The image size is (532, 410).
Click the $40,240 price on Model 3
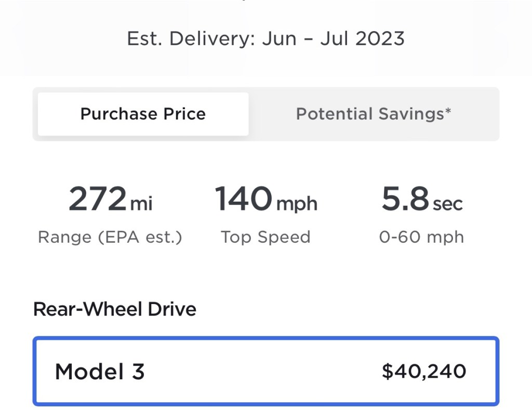(424, 372)
